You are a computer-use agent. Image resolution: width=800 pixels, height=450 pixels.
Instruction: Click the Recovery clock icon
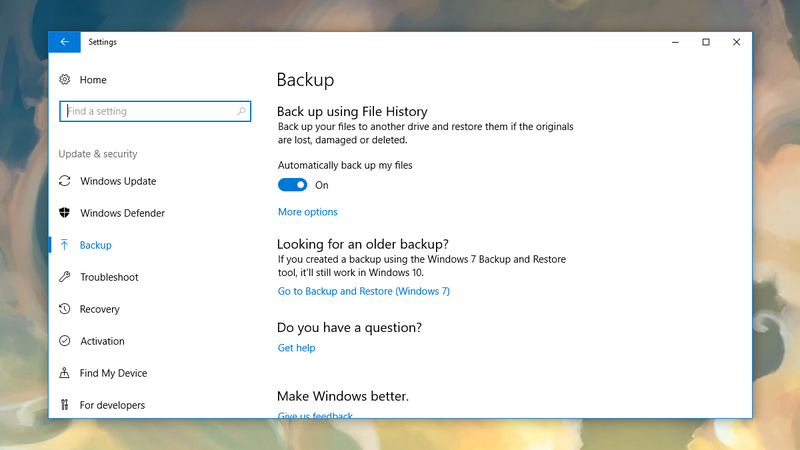coord(64,309)
